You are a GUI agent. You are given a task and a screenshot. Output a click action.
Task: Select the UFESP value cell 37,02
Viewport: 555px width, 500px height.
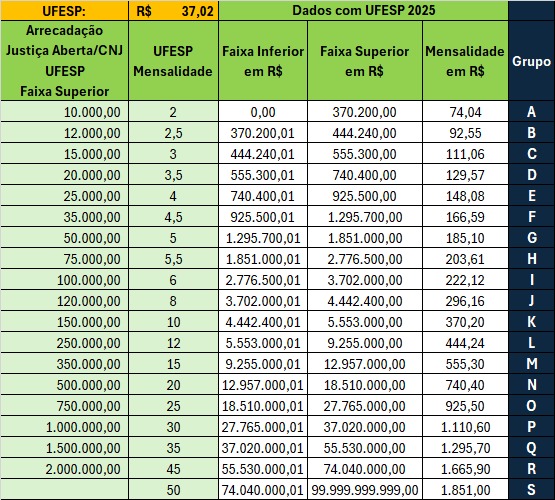coord(173,11)
